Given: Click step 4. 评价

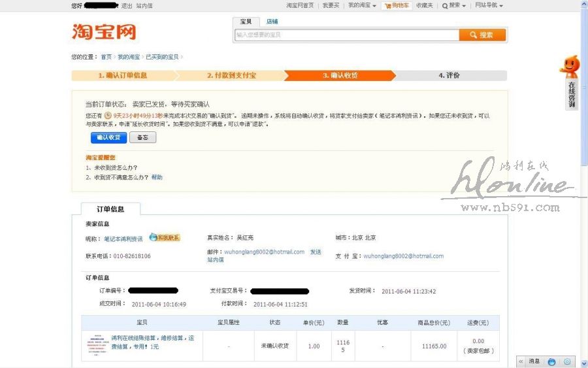Looking at the screenshot, I should 449,75.
